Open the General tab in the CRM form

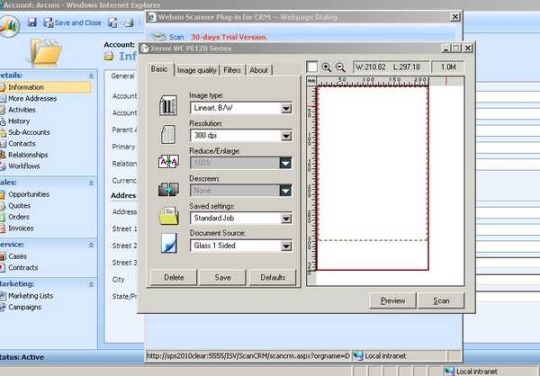click(x=123, y=76)
